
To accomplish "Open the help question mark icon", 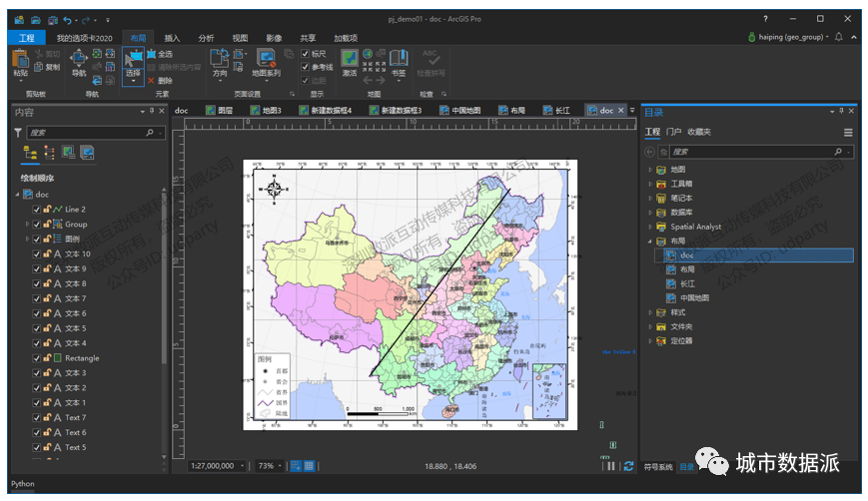I will pos(765,19).
